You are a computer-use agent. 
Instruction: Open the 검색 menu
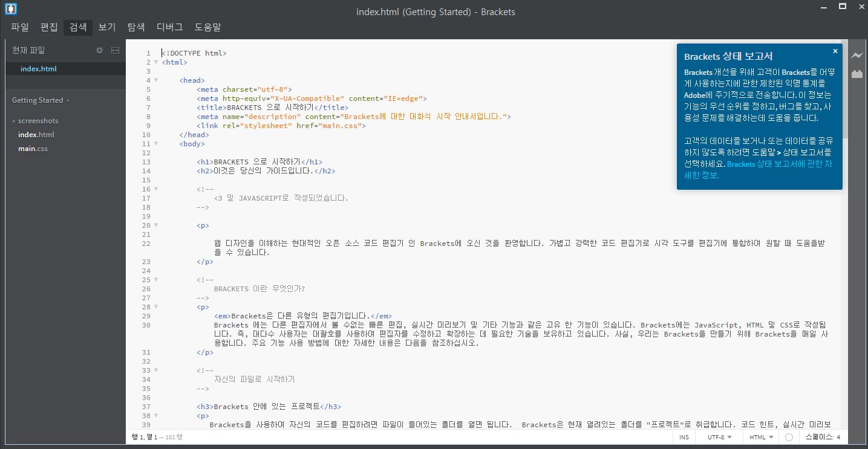[78, 27]
